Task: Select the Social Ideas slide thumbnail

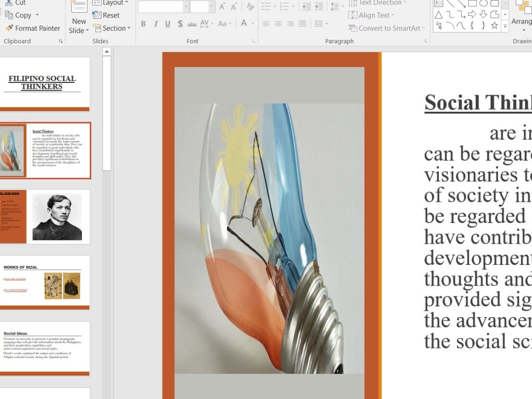Action: click(x=45, y=349)
